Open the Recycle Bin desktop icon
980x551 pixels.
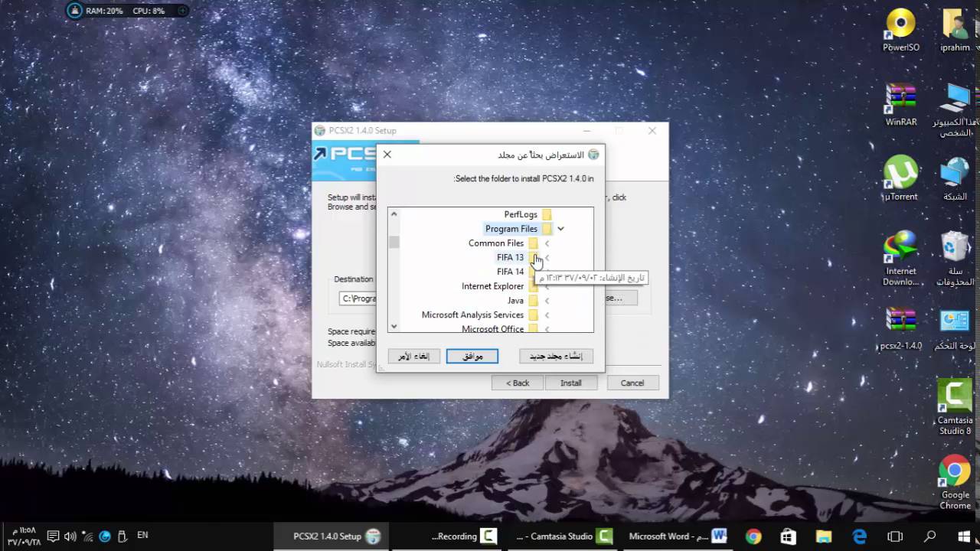pos(955,259)
